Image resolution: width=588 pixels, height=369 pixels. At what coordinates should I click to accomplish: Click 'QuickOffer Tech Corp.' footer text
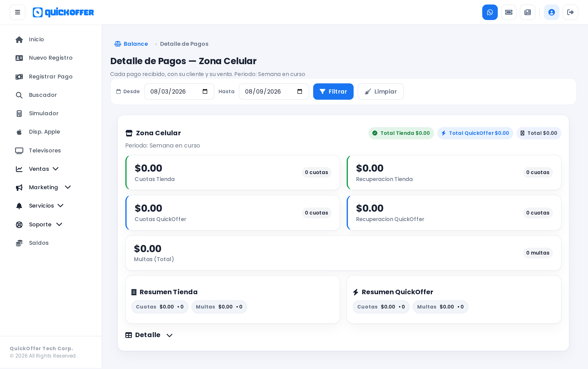(41, 349)
